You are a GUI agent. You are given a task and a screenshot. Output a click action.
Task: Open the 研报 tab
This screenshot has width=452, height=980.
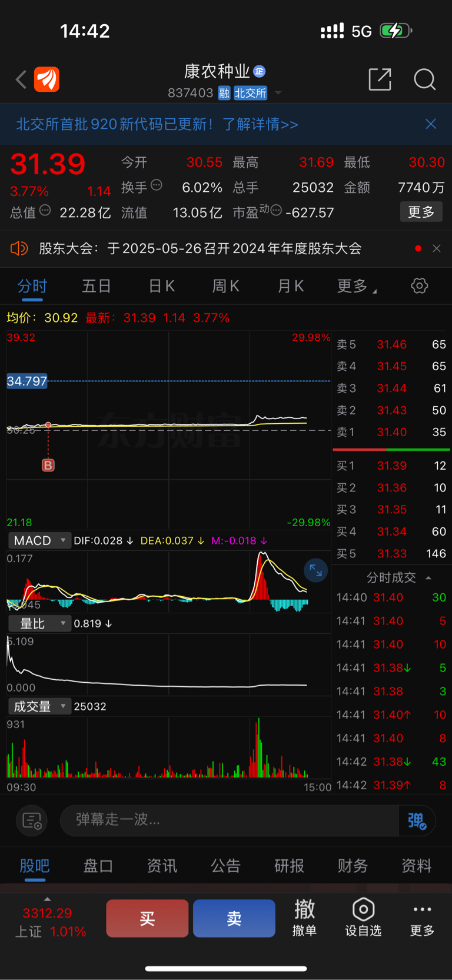pyautogui.click(x=289, y=866)
